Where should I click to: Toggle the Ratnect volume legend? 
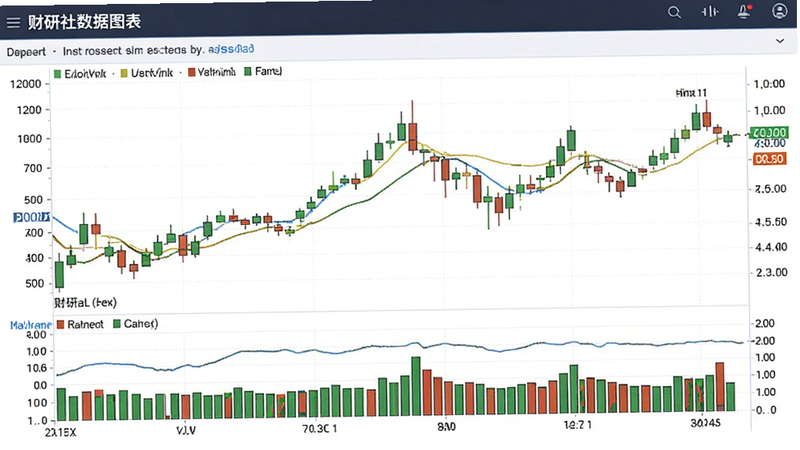coord(80,324)
